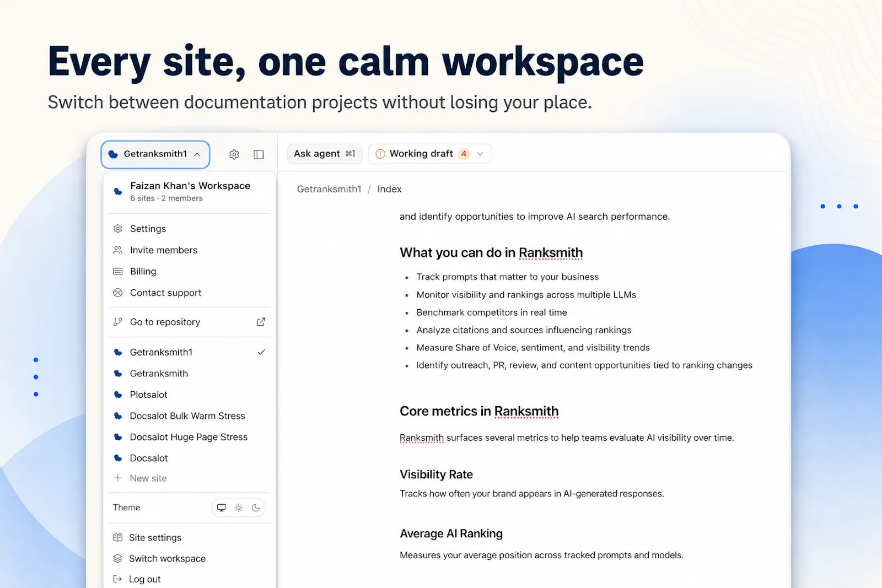Choose Go to repository menu entry

pos(189,322)
